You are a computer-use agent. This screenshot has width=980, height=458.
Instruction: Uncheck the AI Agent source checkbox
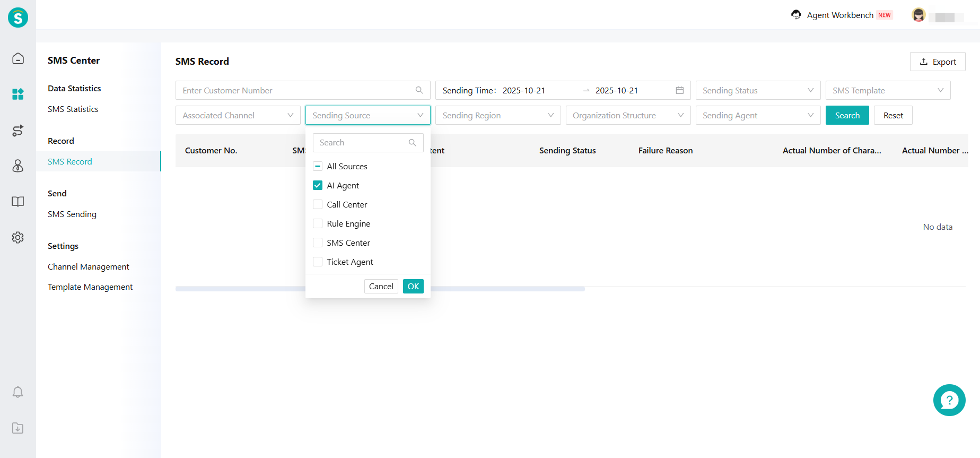[318, 185]
